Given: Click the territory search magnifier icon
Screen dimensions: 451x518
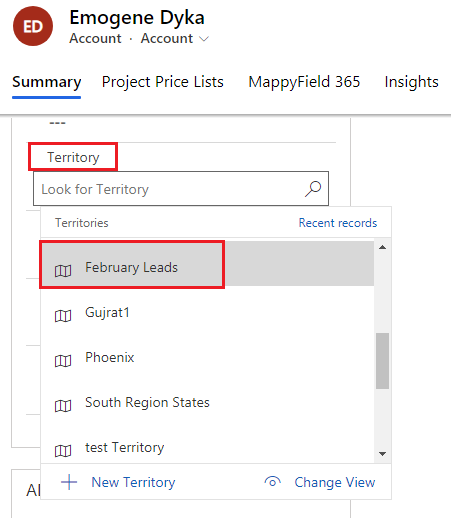Looking at the screenshot, I should point(313,189).
